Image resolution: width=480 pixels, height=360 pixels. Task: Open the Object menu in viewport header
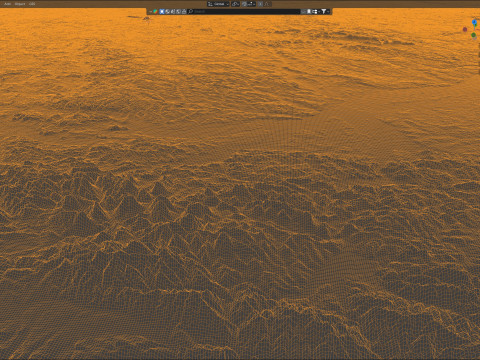[20, 4]
